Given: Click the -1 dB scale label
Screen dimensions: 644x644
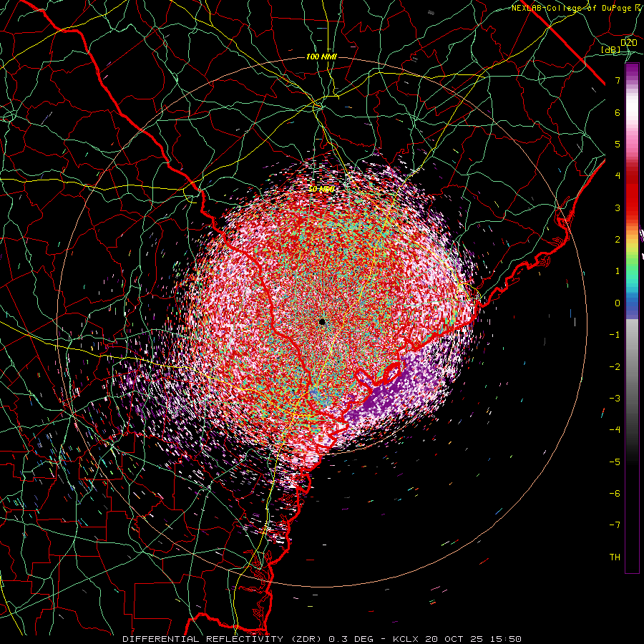Looking at the screenshot, I should pyautogui.click(x=615, y=335).
